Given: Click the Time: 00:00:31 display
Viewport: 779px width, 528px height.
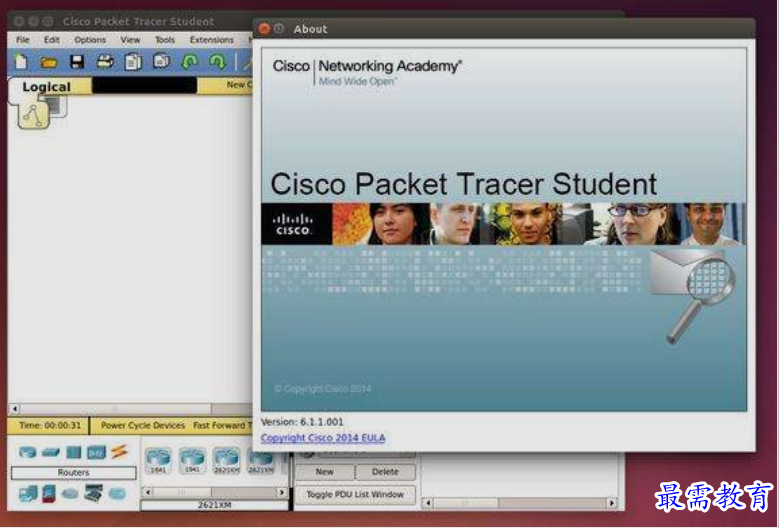Looking at the screenshot, I should 50,426.
